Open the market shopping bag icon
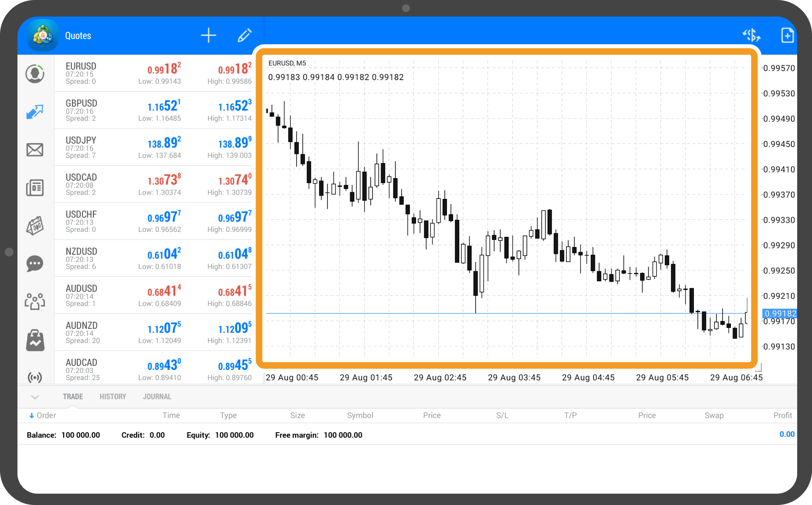This screenshot has height=505, width=812. point(35,340)
